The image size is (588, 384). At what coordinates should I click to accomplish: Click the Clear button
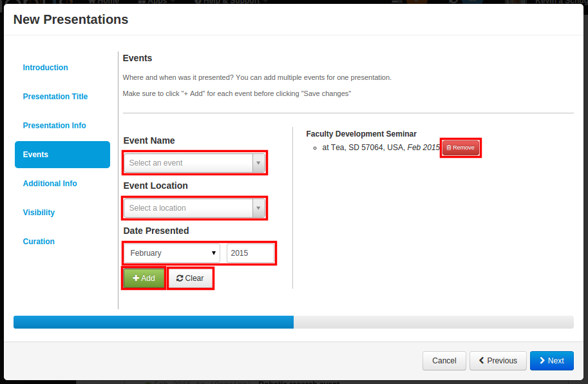191,278
